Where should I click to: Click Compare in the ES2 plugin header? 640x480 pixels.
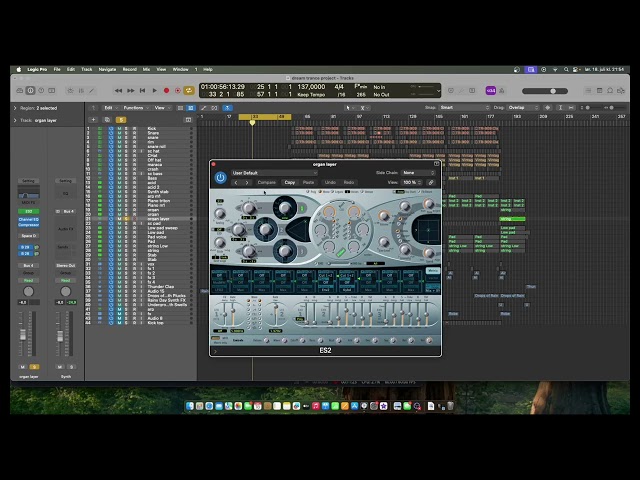pyautogui.click(x=267, y=182)
